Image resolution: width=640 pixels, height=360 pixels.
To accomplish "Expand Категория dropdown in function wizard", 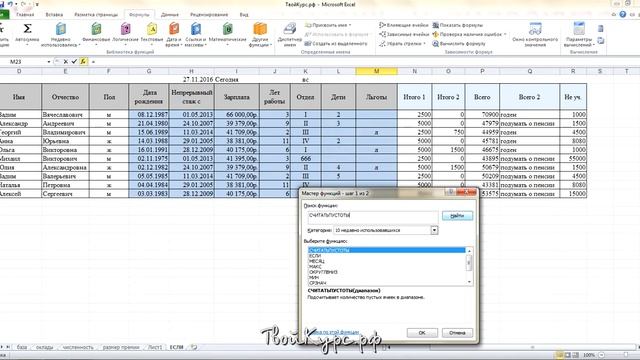I will coord(434,230).
